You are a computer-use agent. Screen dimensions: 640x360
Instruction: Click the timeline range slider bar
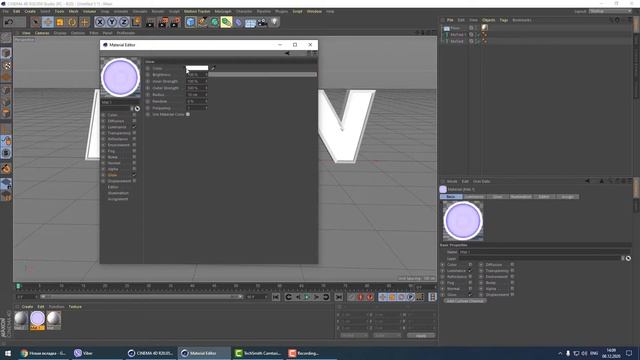141,297
